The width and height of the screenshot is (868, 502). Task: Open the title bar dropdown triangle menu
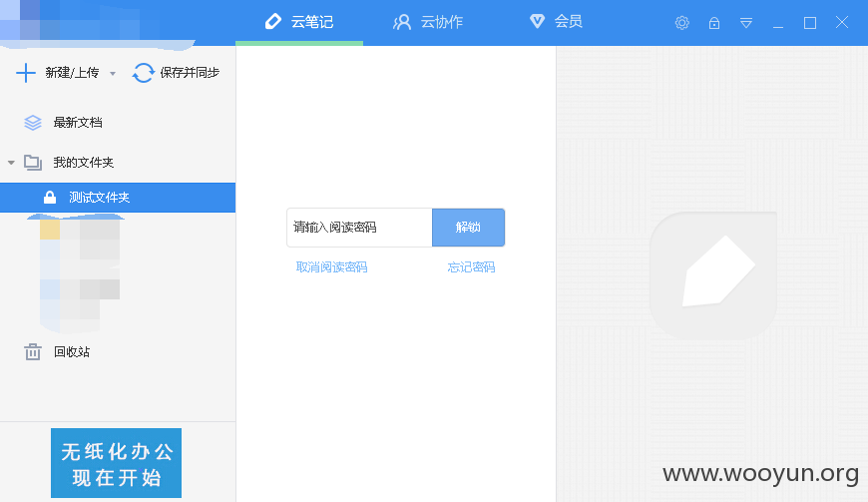click(745, 23)
